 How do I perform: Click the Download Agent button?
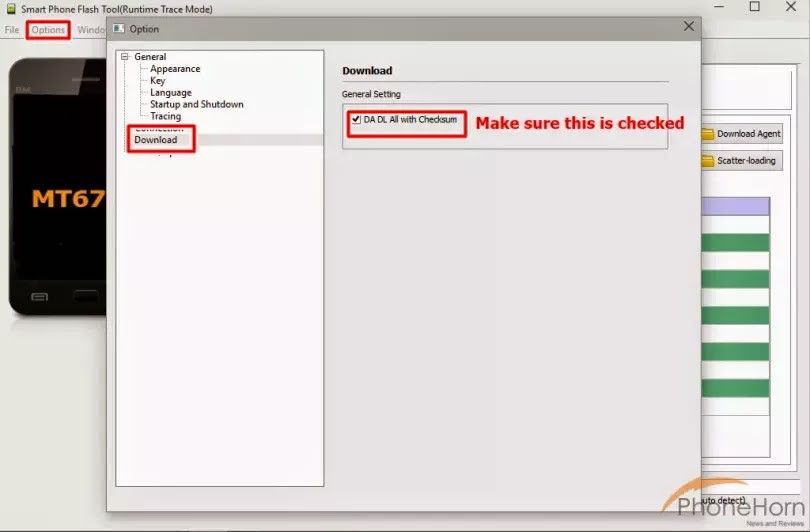742,134
